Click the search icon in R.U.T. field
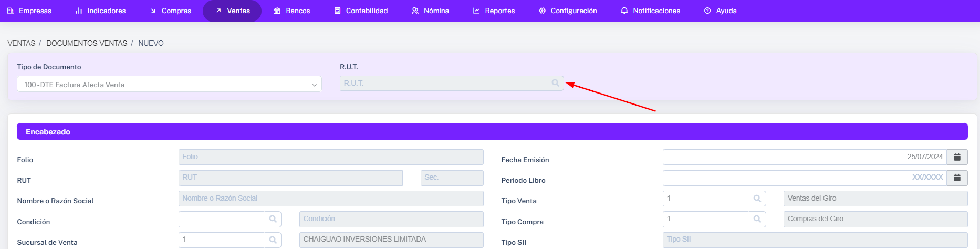This screenshot has height=249, width=980. pyautogui.click(x=556, y=83)
